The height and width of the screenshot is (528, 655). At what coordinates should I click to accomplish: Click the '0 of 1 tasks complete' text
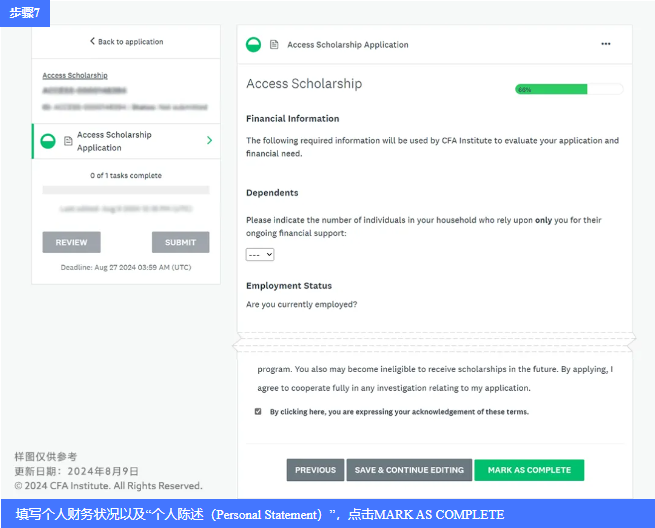pos(126,175)
